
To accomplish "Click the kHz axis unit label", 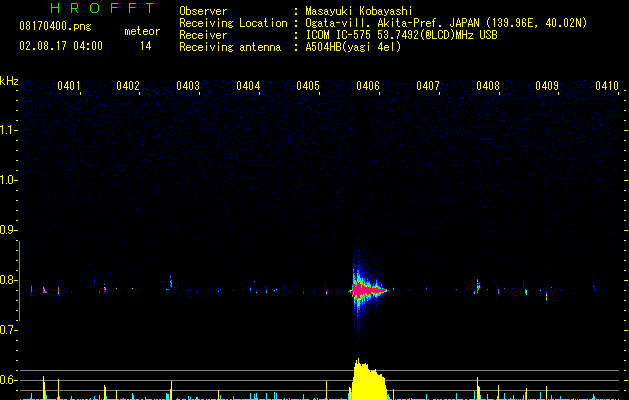I will point(10,80).
